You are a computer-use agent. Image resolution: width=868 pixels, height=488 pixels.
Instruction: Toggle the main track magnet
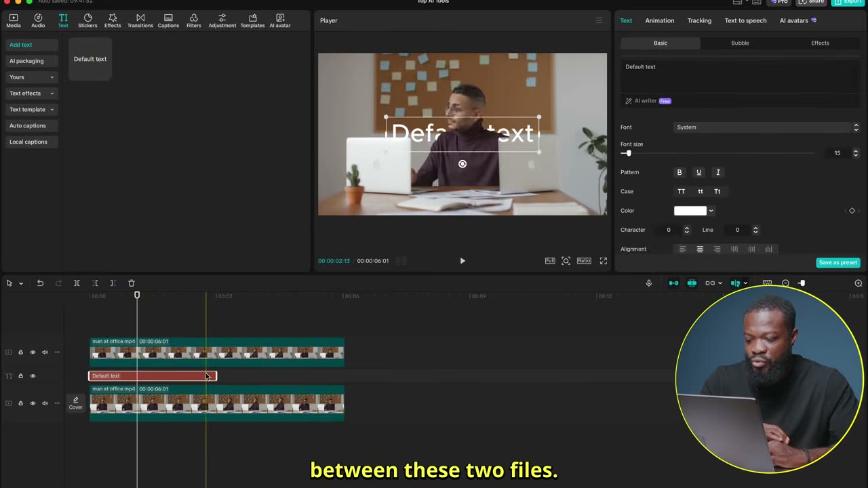click(x=673, y=283)
